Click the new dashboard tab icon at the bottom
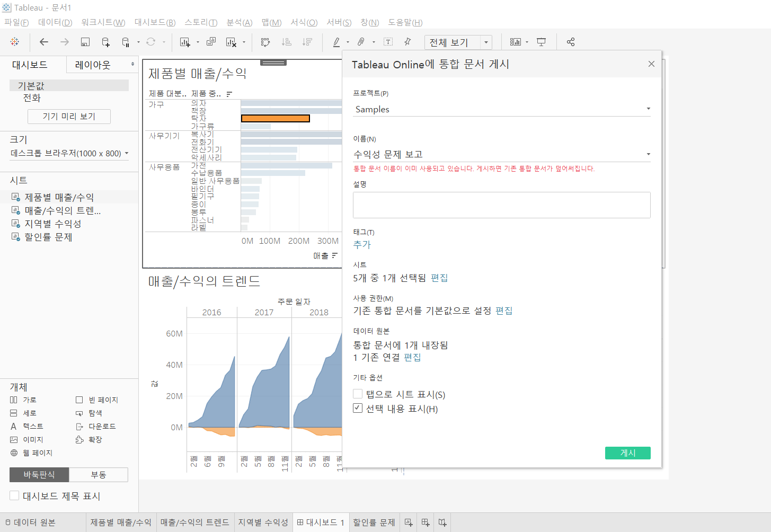Screen dimensions: 771x532 pyautogui.click(x=426, y=522)
